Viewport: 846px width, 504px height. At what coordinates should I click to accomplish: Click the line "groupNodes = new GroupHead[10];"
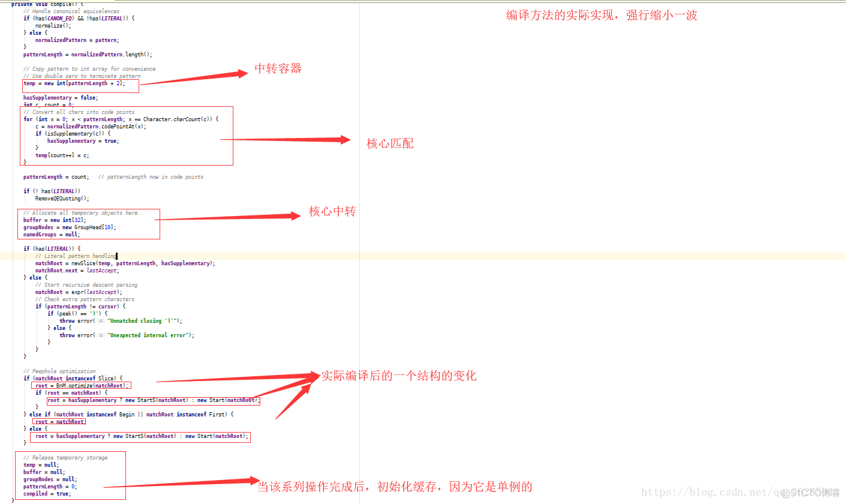tap(70, 227)
